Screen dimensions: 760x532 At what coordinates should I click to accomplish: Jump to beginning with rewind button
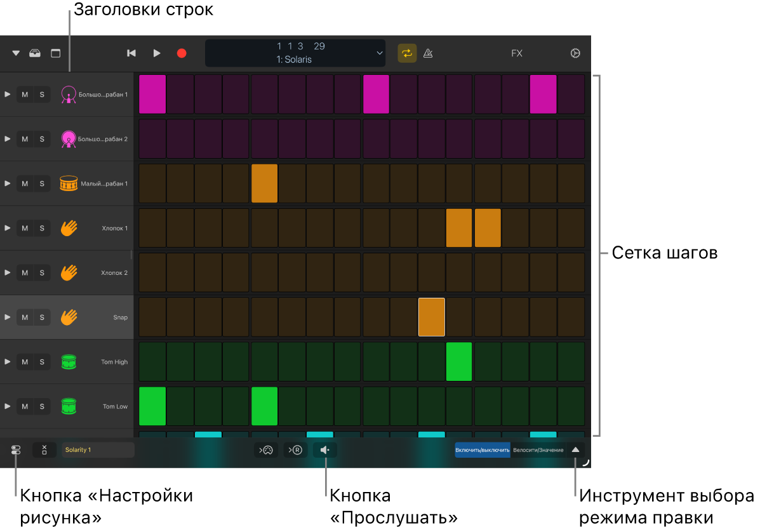click(131, 53)
